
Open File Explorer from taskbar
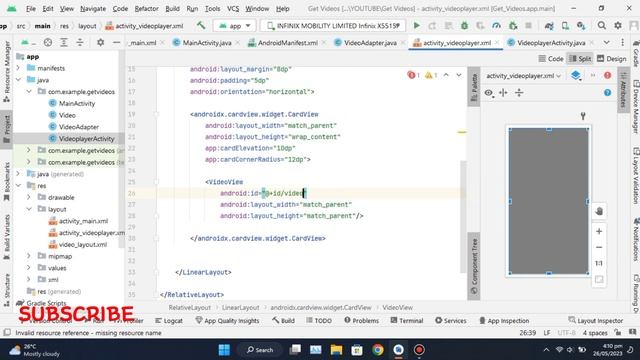point(336,350)
